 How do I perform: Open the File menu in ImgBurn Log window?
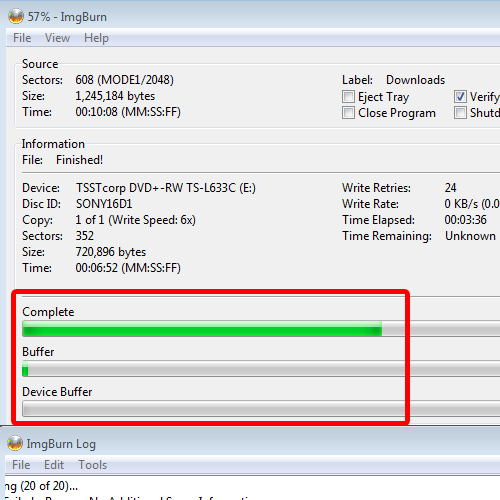click(x=21, y=465)
